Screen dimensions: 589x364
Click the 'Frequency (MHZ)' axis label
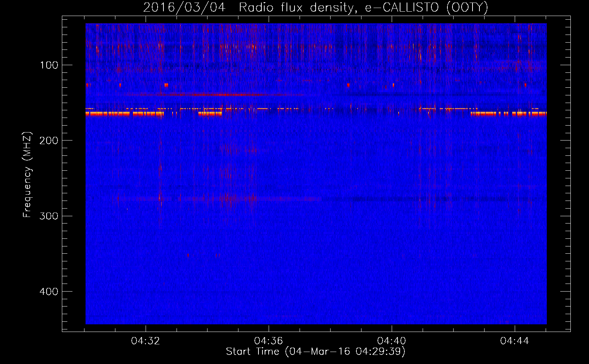[x=27, y=175]
